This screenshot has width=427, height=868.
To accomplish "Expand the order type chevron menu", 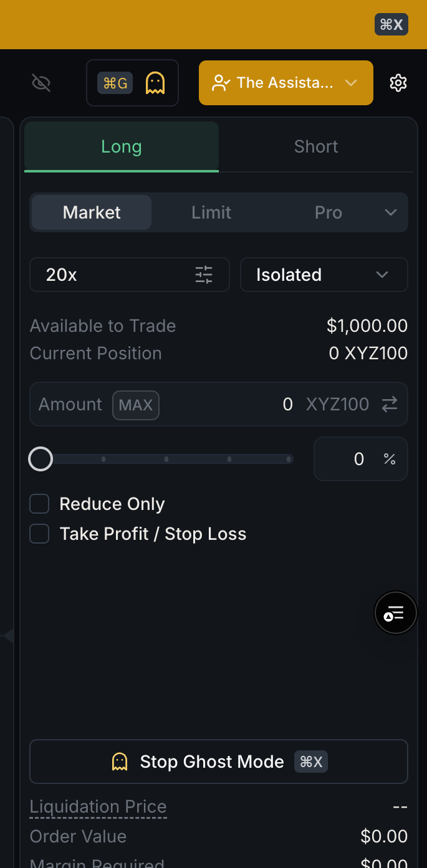I will point(391,212).
